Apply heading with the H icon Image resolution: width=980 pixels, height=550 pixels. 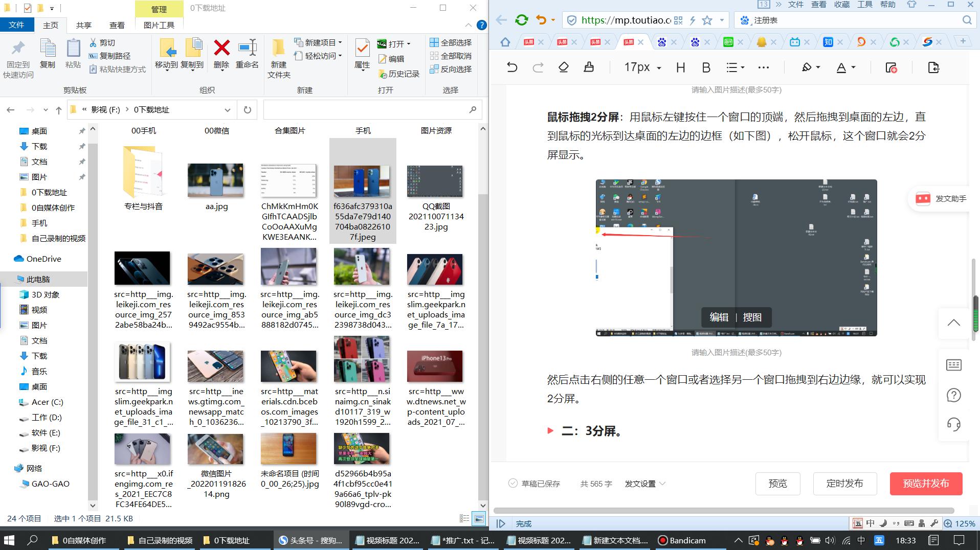(680, 67)
